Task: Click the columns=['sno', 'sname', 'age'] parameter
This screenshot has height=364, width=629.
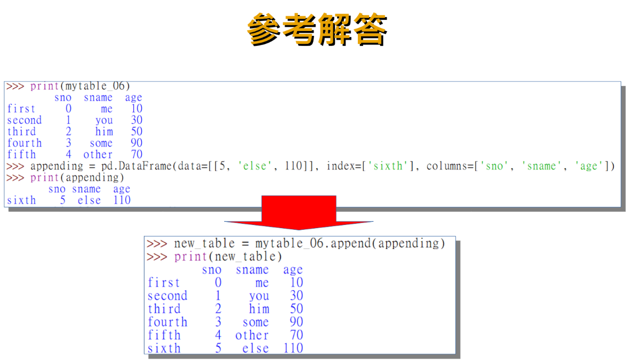Action: pyautogui.click(x=521, y=166)
